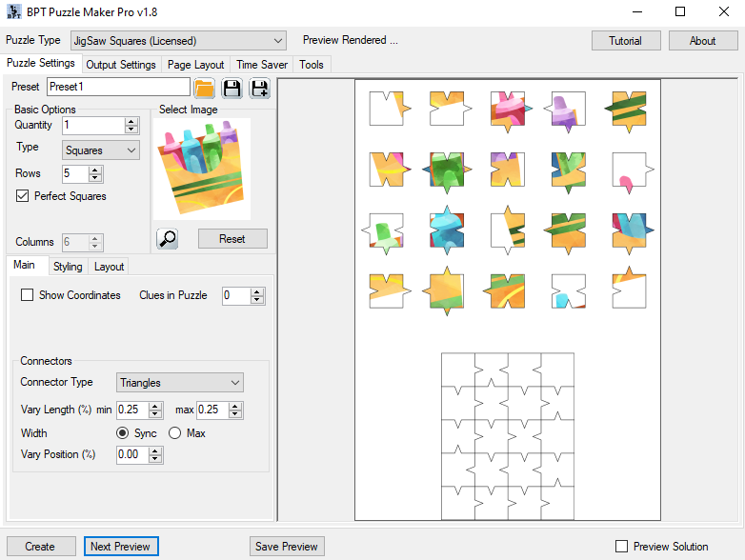Screen dimensions: 745x560
Task: Enable the Preview Solution checkbox
Action: [622, 547]
